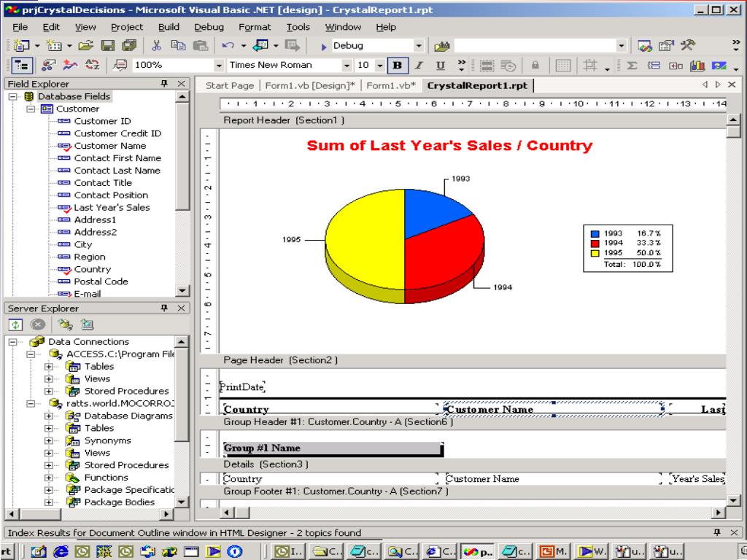Open the zoom 100% dropdown
This screenshot has width=747, height=560.
tap(219, 65)
